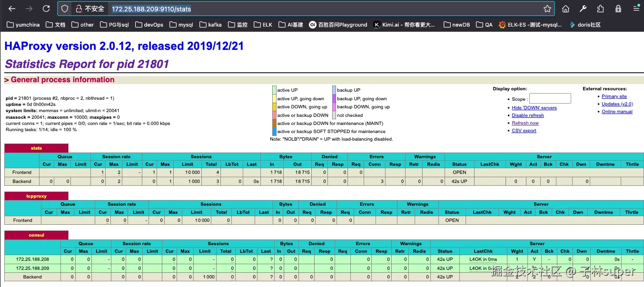Open the newDB bookmark folder
644x287 pixels.
[456, 25]
